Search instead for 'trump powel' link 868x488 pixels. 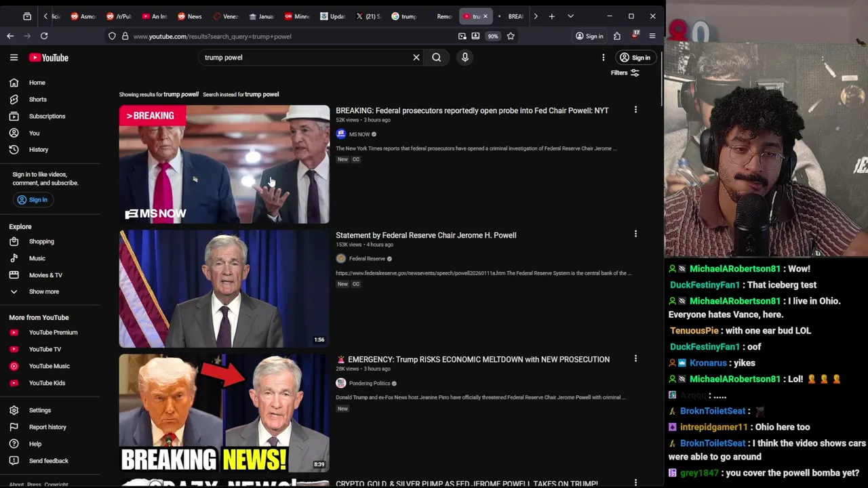point(262,95)
